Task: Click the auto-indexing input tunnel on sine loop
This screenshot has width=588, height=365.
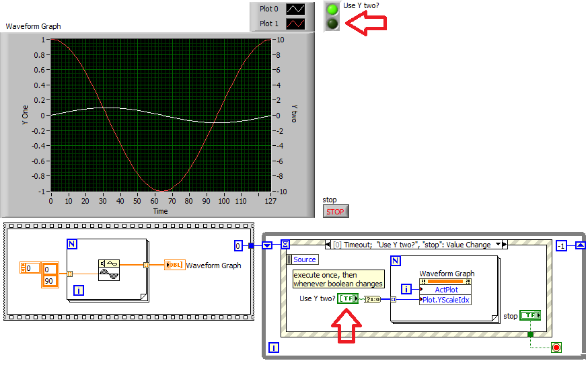Action: (70, 274)
